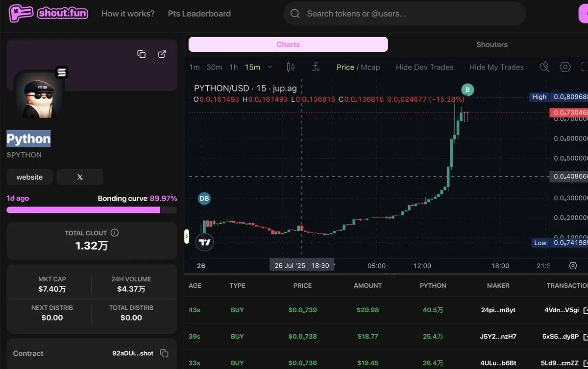588x369 pixels.
Task: Select the 15m timeframe
Action: (252, 67)
